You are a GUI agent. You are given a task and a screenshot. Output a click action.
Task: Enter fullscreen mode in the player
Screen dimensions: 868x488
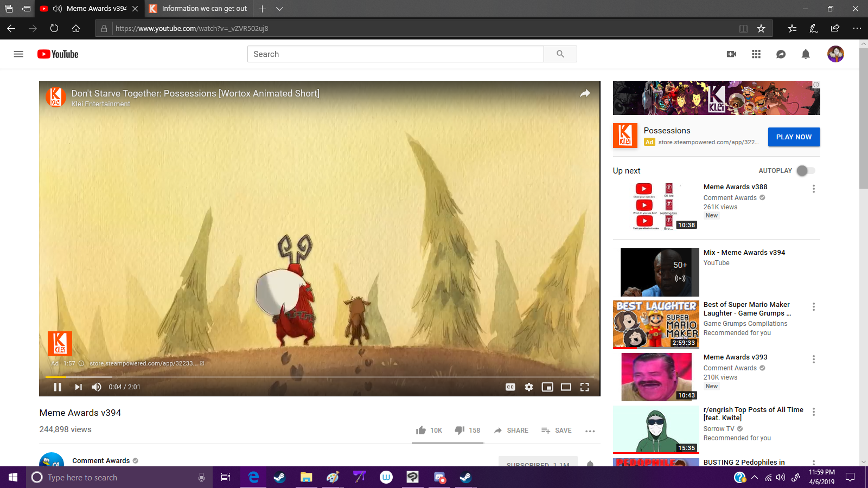pos(584,387)
